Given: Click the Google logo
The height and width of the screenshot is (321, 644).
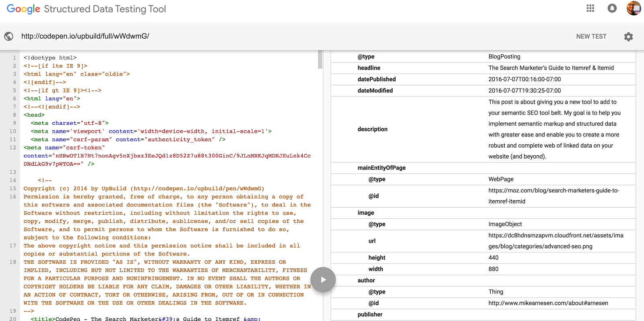Looking at the screenshot, I should click(23, 9).
